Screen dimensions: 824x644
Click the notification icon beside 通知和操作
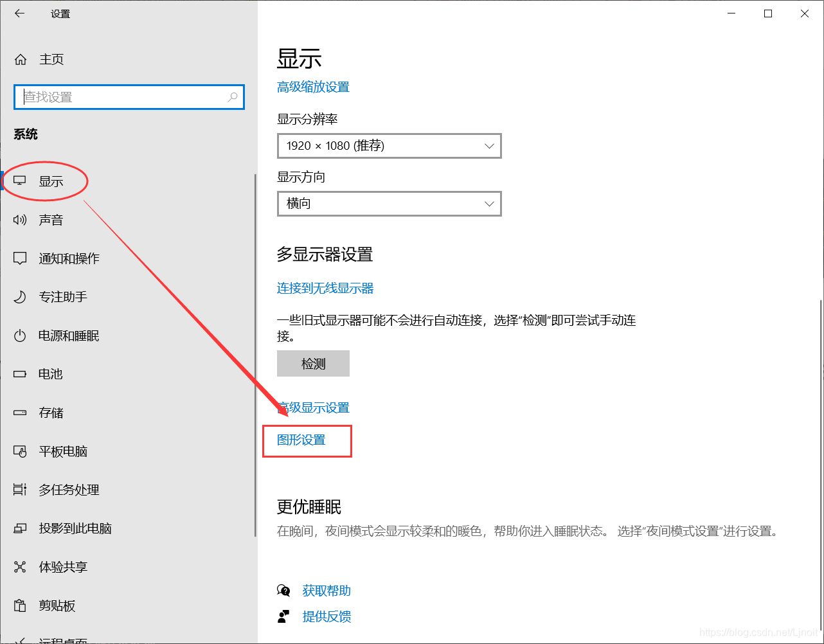pos(20,258)
